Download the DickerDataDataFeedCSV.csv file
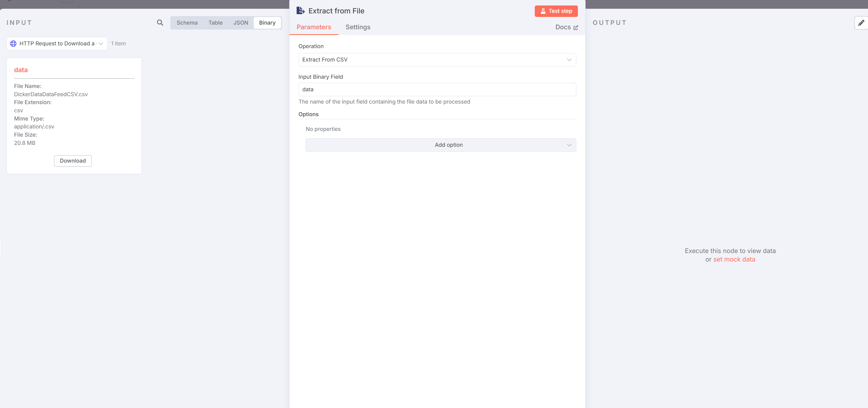The width and height of the screenshot is (868, 408). [x=72, y=161]
